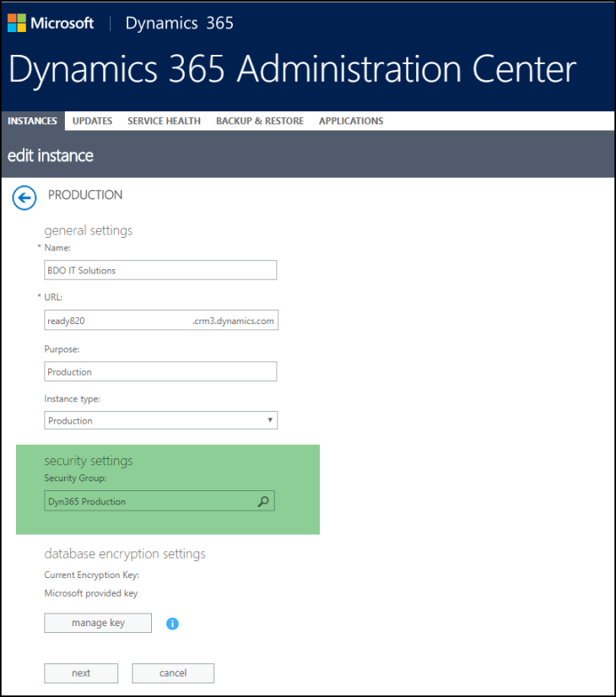The width and height of the screenshot is (616, 697).
Task: Click the next button
Action: (81, 673)
